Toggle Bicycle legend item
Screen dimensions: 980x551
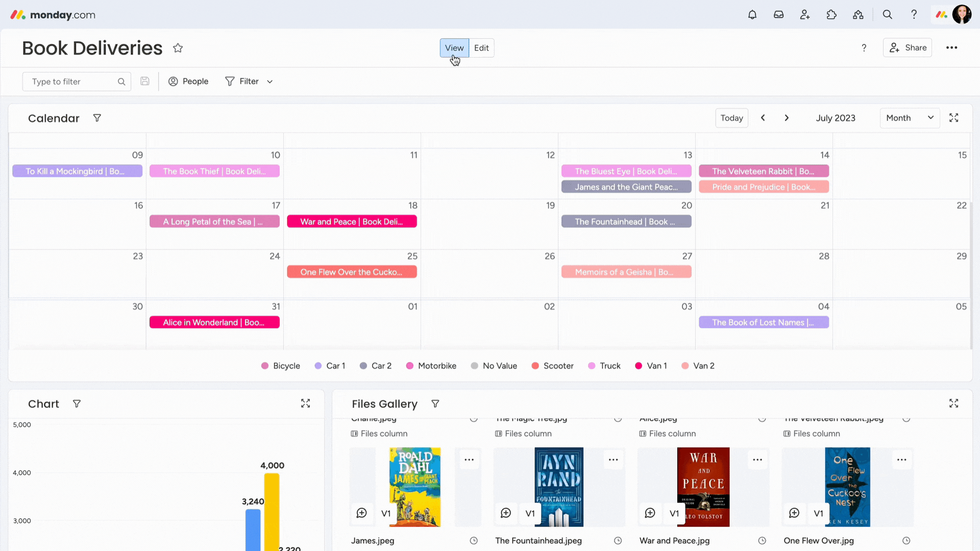(281, 366)
